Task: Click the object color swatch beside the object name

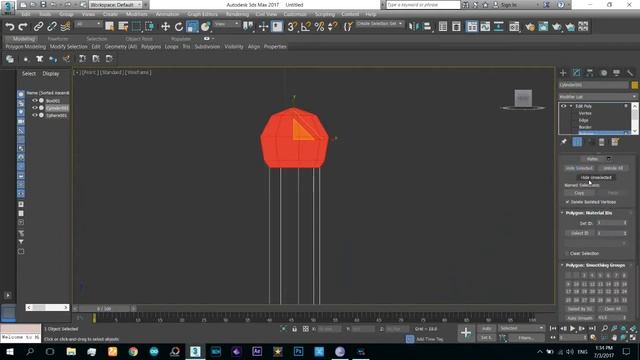Action: pyautogui.click(x=634, y=85)
